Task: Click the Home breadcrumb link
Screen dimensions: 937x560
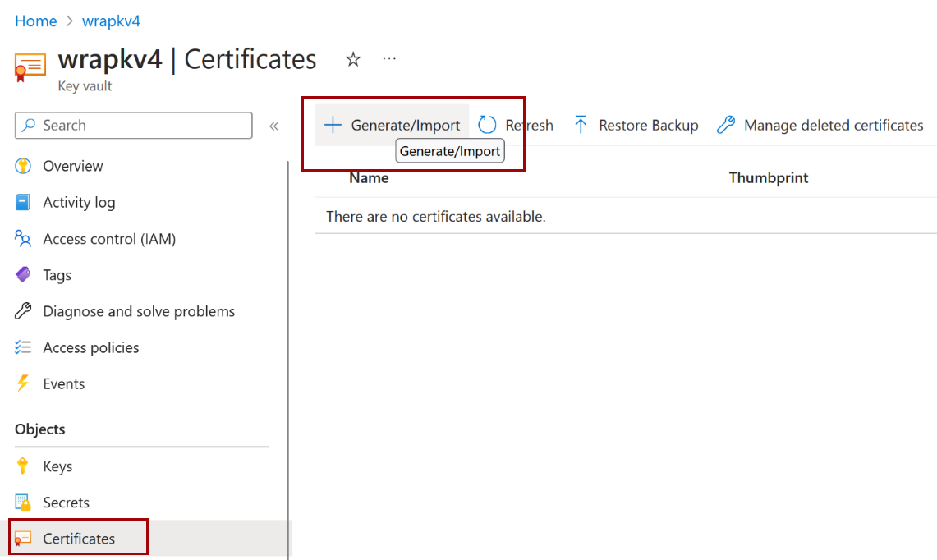Action: click(x=36, y=21)
